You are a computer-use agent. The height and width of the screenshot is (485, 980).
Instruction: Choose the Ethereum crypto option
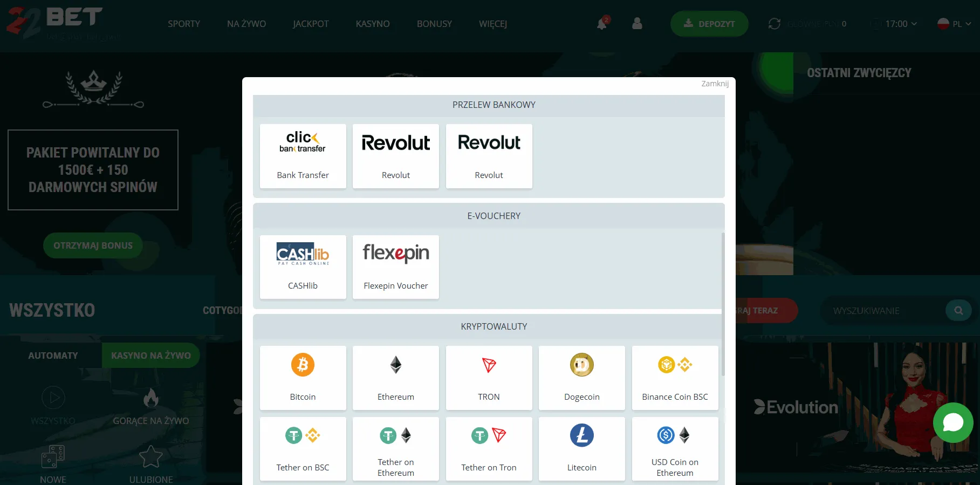point(395,378)
